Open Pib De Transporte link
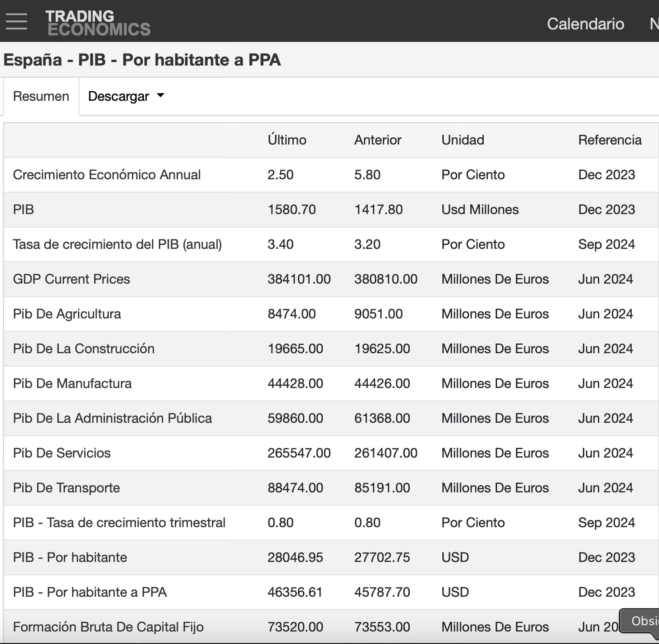The image size is (659, 644). pos(66,488)
